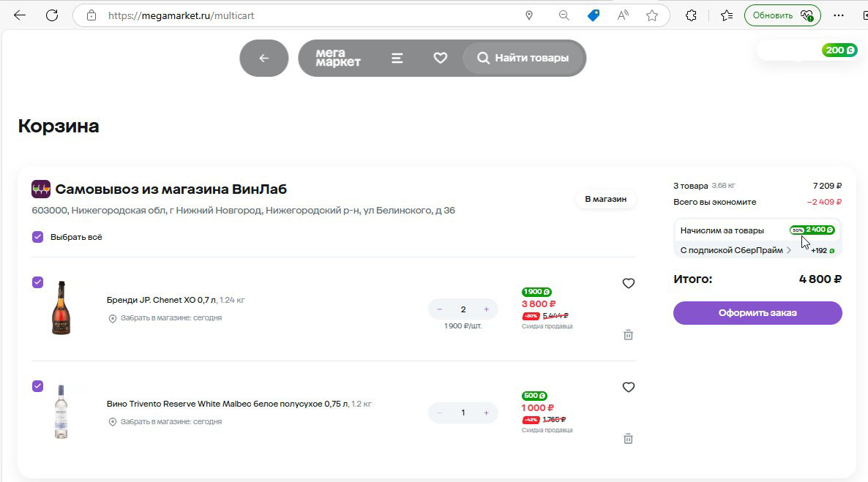Uncheck the Вино Trivento checkbox

click(37, 386)
